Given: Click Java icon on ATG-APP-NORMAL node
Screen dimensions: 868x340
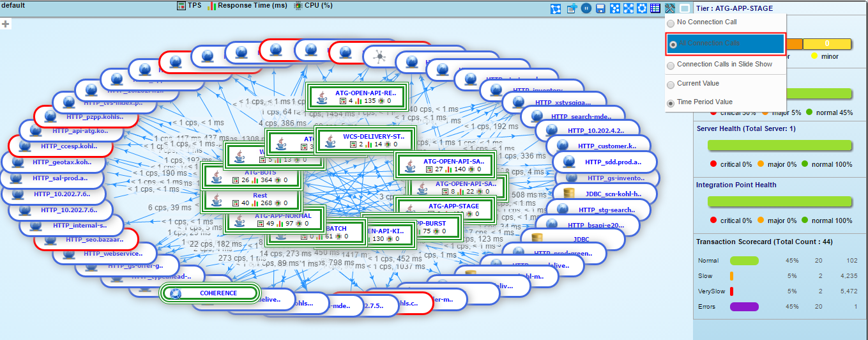Looking at the screenshot, I should [240, 220].
